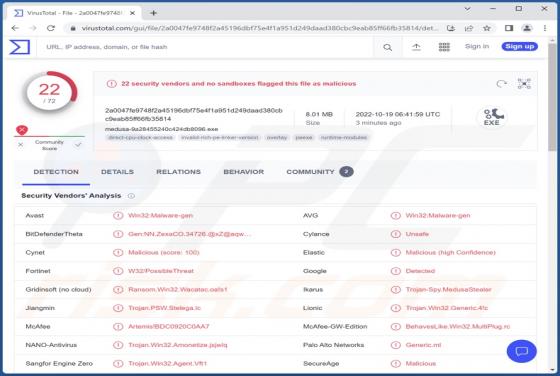Click the share page icon in address bar
Image resolution: width=560 pixels, height=376 pixels.
(469, 28)
